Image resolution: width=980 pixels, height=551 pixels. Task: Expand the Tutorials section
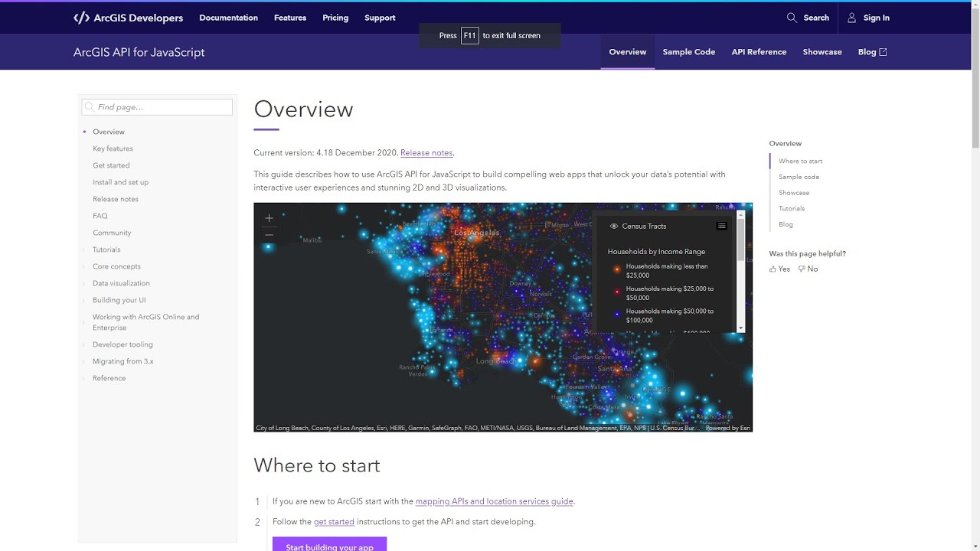click(x=84, y=249)
